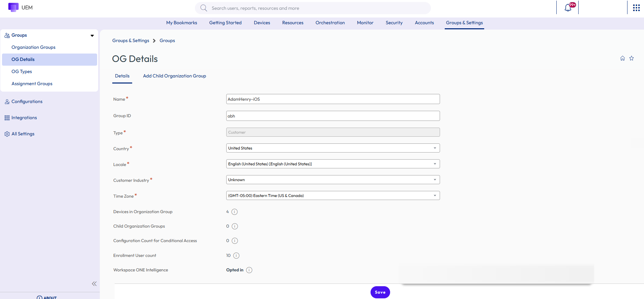
Task: Open Configurations section in sidebar
Action: point(27,102)
